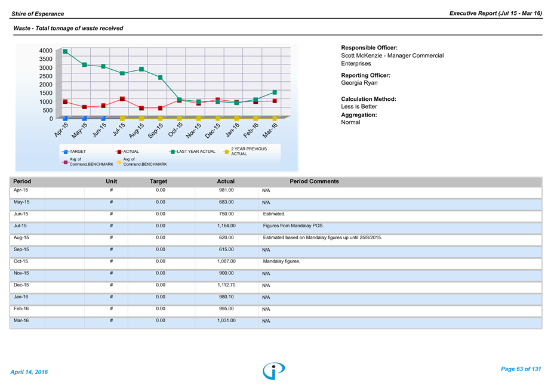
Task: Click the "Actual" column header
Action: pyautogui.click(x=226, y=181)
